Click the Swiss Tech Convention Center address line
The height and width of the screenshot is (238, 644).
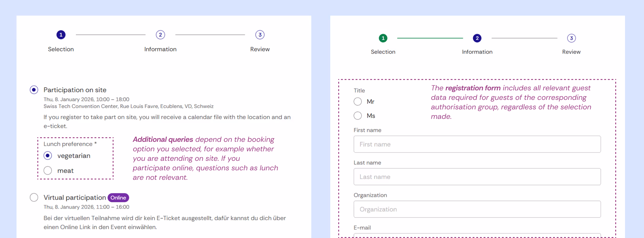pos(129,106)
